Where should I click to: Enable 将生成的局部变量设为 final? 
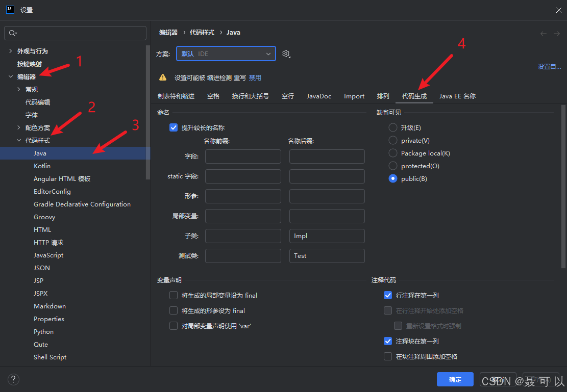tap(173, 295)
